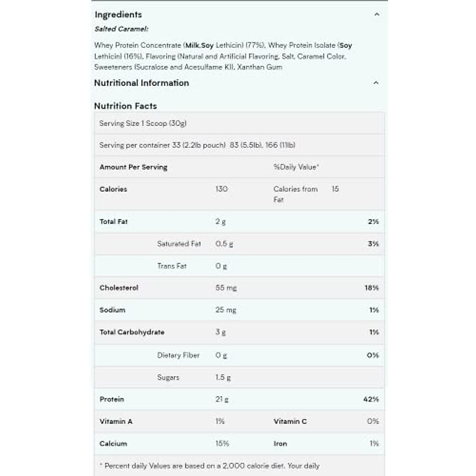Click the Protein row label
476x476 pixels.
[112, 399]
